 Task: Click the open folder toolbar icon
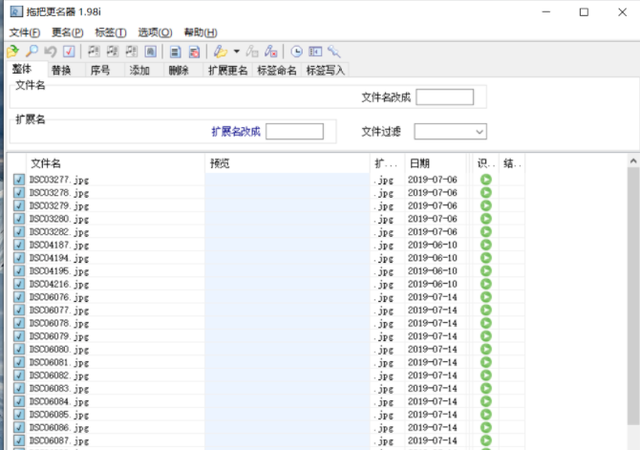pos(13,51)
